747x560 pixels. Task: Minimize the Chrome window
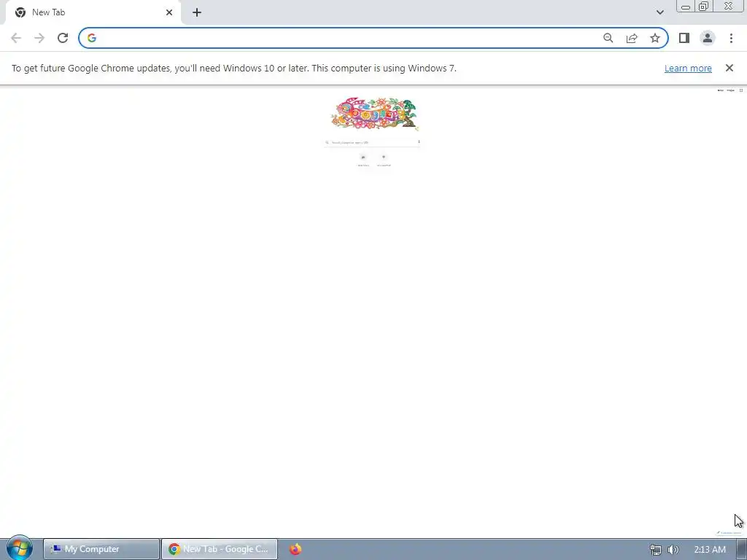tap(686, 6)
